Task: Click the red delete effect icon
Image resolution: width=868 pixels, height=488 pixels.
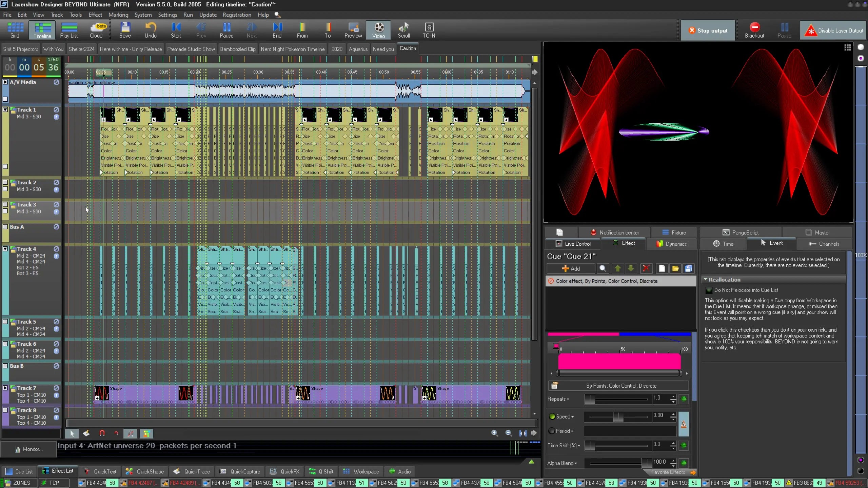Action: (x=646, y=268)
